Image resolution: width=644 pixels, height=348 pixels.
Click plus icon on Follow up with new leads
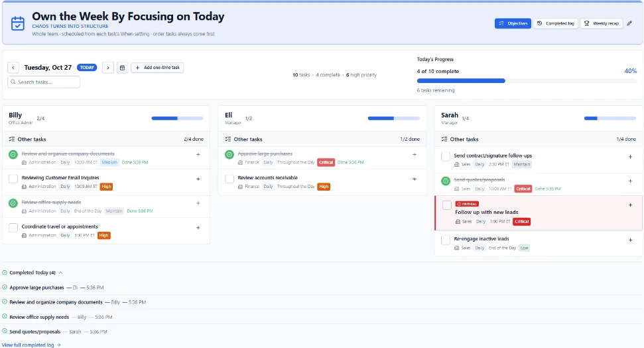pyautogui.click(x=631, y=205)
